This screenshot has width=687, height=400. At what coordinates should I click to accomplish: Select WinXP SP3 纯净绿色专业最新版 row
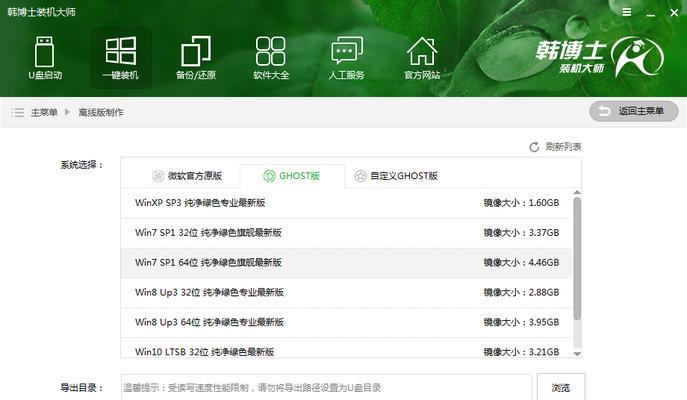pyautogui.click(x=347, y=203)
